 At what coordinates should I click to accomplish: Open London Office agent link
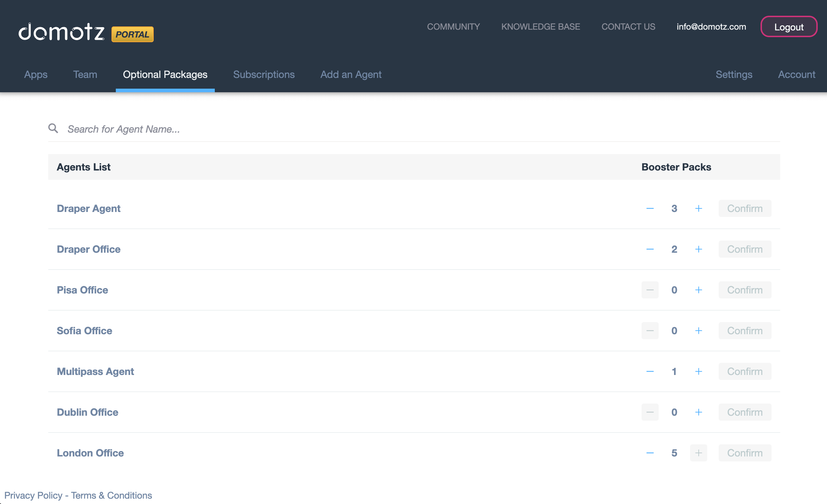(90, 453)
